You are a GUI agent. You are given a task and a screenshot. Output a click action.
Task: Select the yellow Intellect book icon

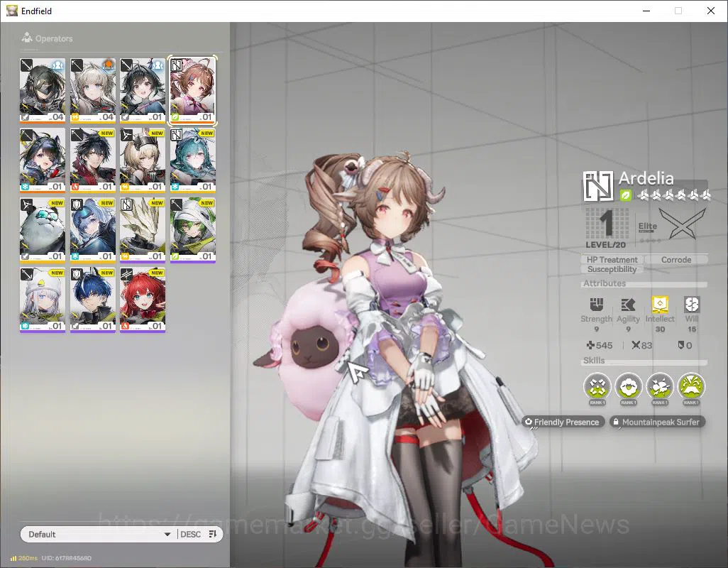point(660,304)
